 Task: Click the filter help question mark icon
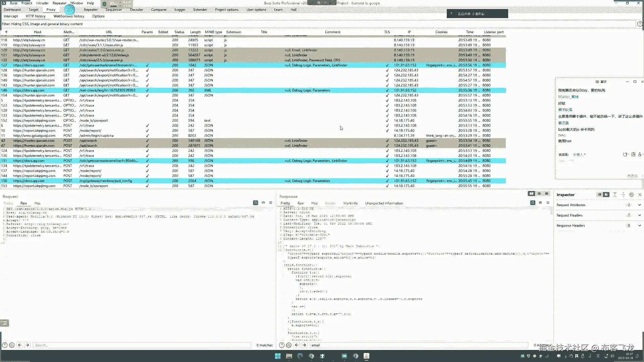640,24
